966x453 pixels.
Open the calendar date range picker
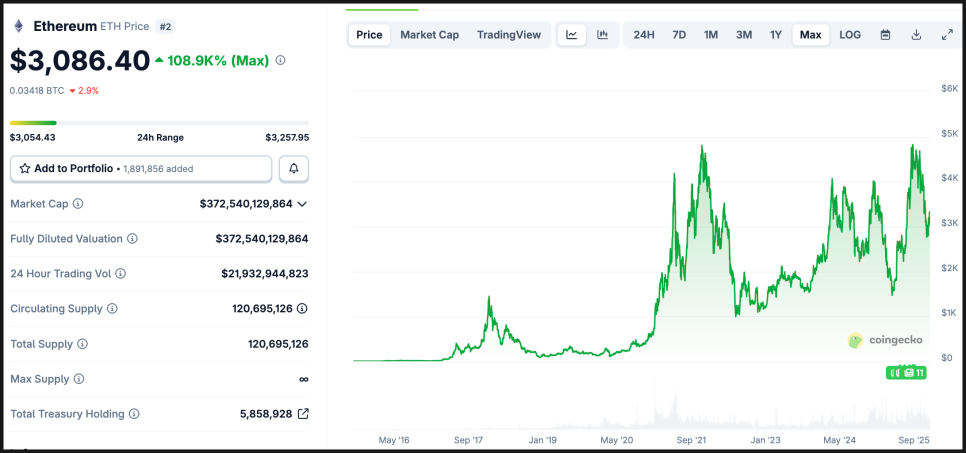click(x=885, y=35)
